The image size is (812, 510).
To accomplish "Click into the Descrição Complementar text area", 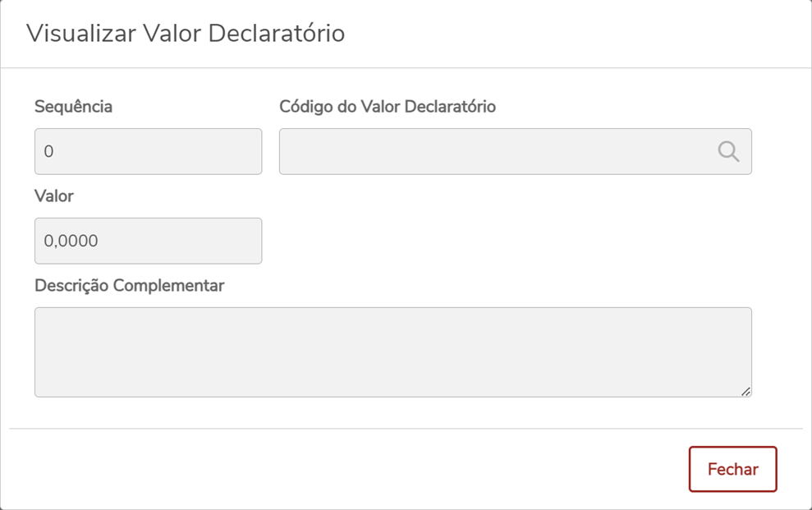I will (392, 351).
